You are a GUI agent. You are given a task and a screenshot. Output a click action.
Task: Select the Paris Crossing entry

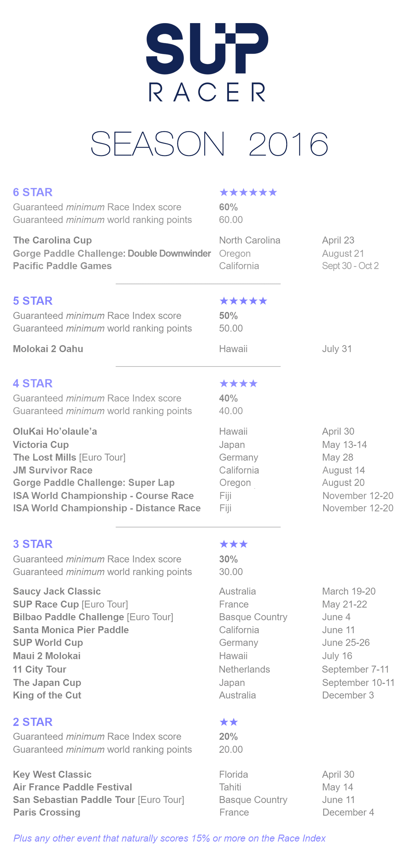pos(47,812)
